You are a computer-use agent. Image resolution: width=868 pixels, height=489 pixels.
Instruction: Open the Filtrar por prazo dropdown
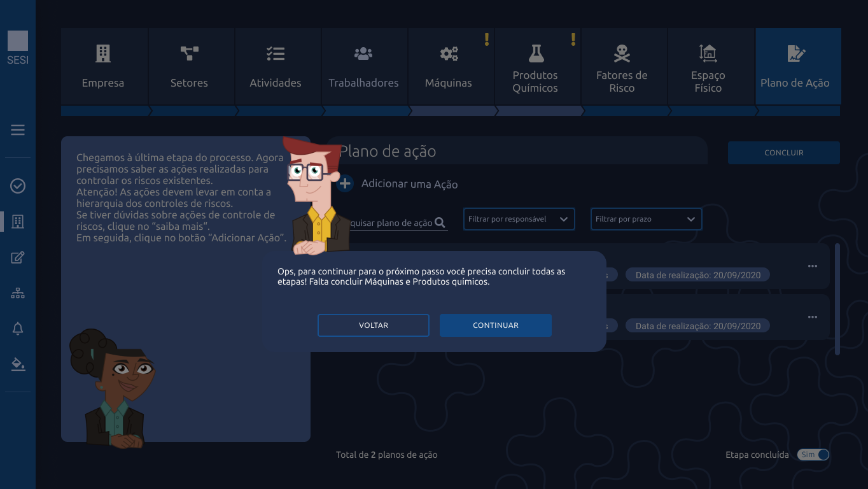click(647, 219)
